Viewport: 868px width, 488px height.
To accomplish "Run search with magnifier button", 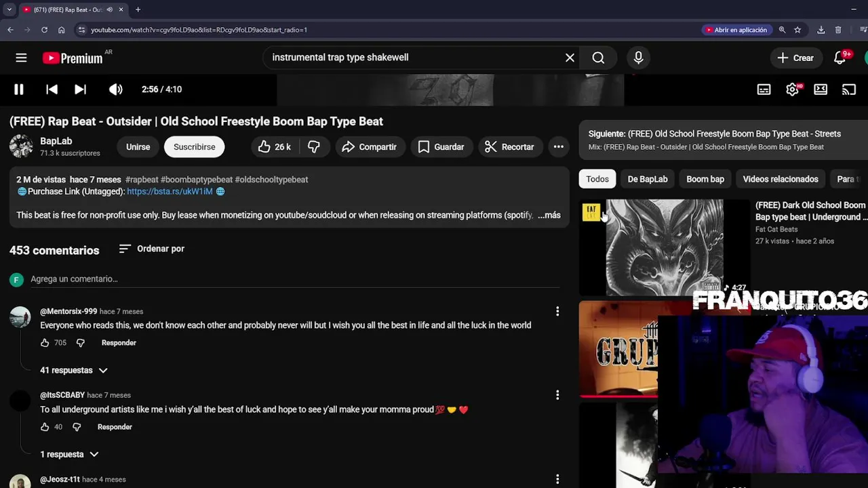I will click(598, 58).
